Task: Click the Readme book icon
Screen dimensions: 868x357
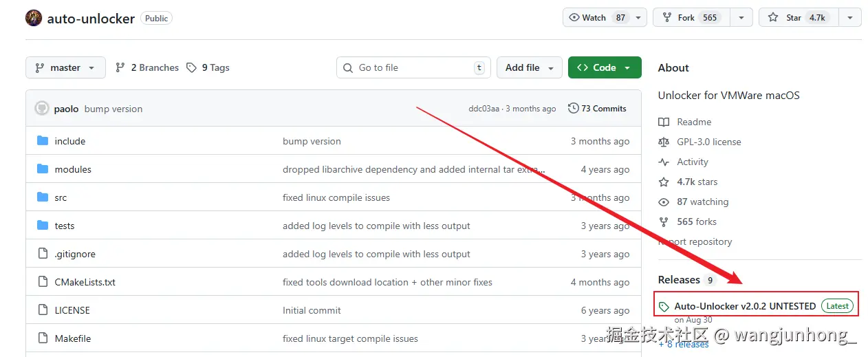Action: click(x=664, y=122)
